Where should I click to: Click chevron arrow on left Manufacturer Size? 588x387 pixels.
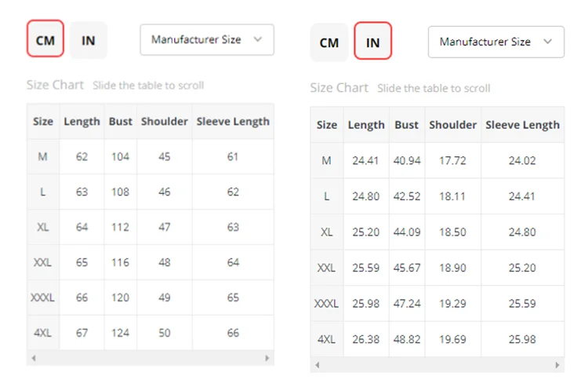pos(258,39)
